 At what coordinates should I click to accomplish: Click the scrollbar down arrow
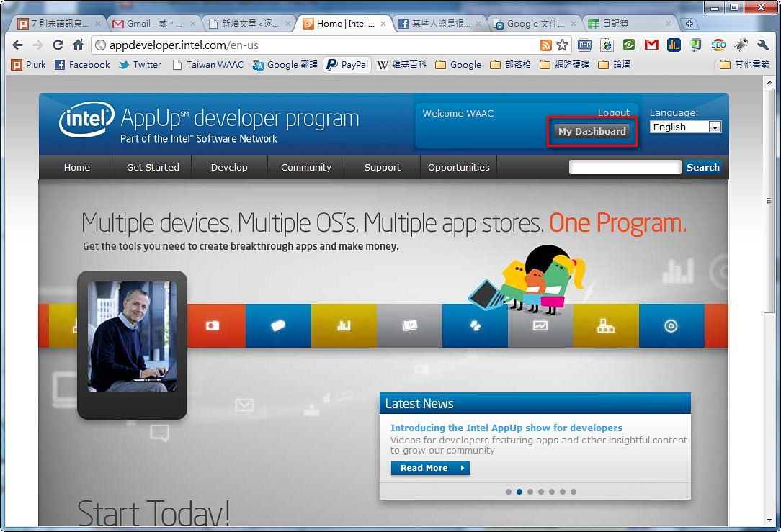tap(769, 520)
